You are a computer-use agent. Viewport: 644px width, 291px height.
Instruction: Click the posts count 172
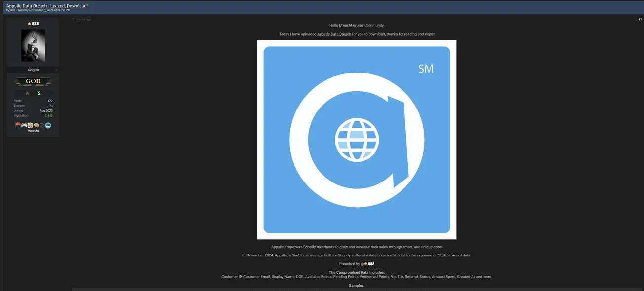click(50, 101)
